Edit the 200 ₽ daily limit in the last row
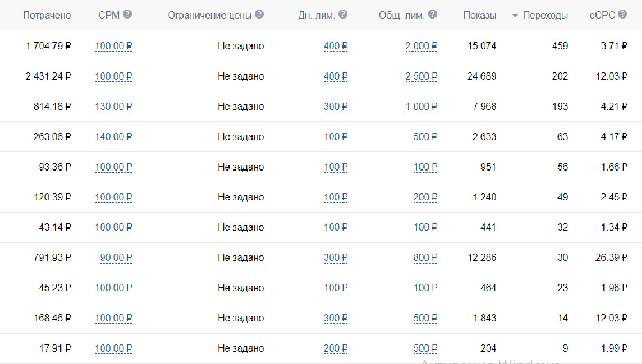Image resolution: width=642 pixels, height=364 pixels. (335, 348)
